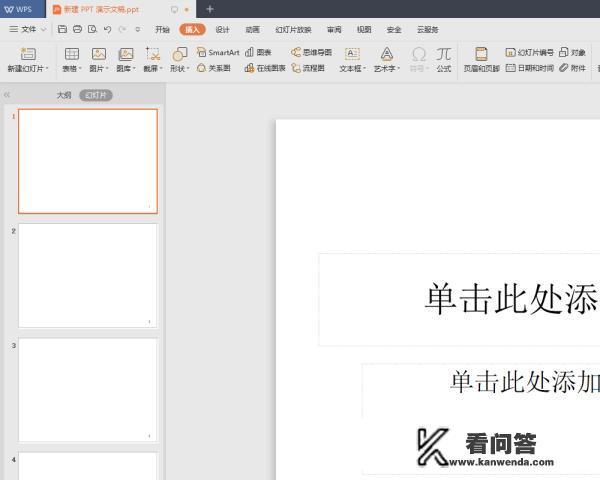
Task: Click the WPS home tab button
Action: coord(22,9)
